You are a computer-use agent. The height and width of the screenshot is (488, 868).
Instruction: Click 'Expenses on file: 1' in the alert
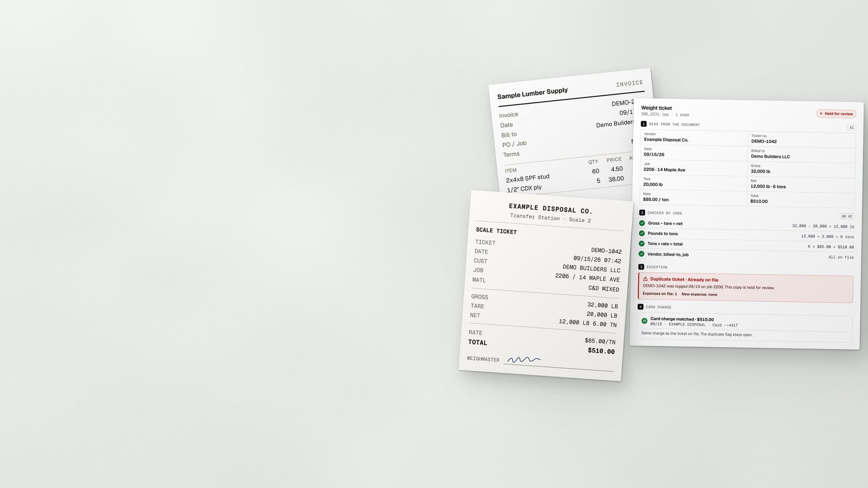pos(659,293)
